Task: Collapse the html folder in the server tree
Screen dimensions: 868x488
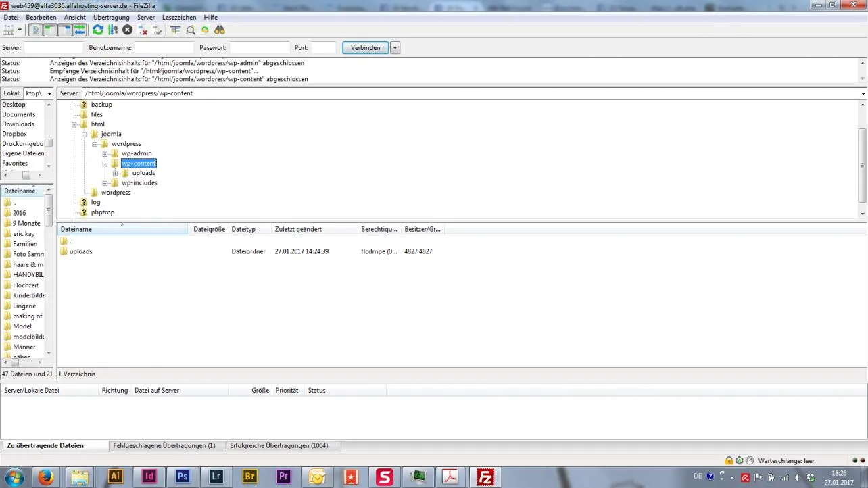Action: click(75, 124)
